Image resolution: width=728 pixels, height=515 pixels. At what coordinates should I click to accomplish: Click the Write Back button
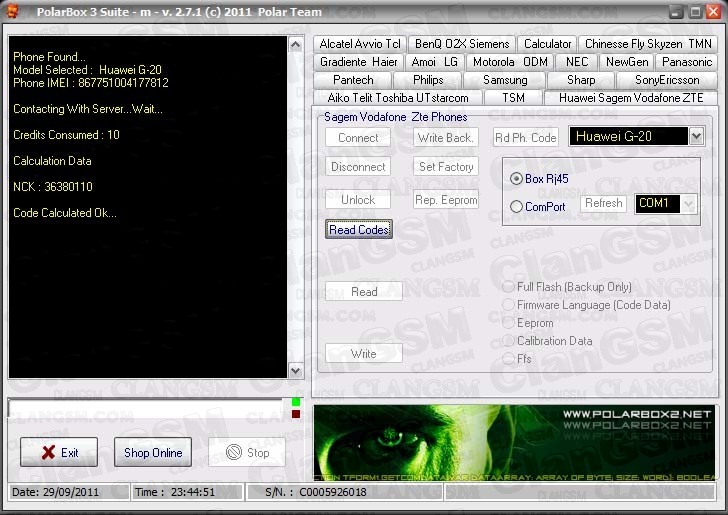click(446, 138)
